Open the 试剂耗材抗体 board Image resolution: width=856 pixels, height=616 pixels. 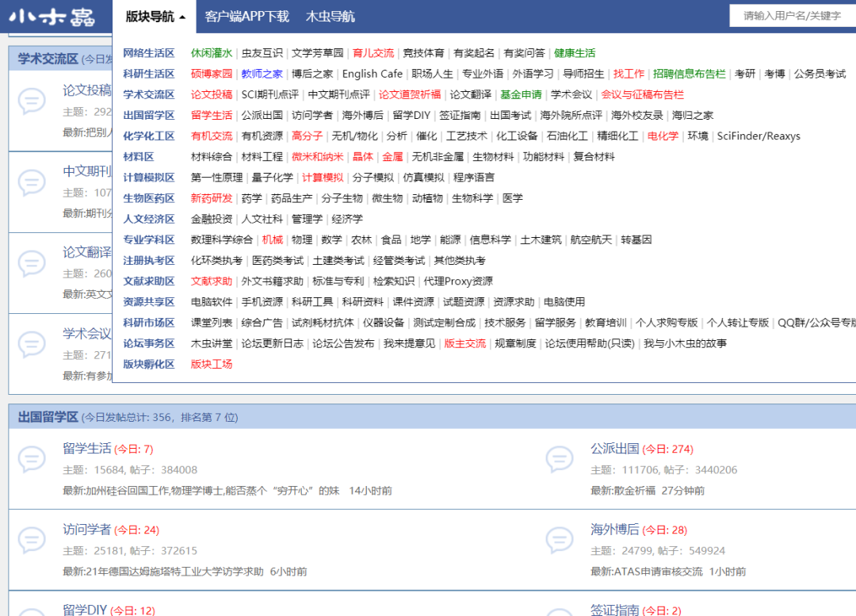[x=323, y=323]
